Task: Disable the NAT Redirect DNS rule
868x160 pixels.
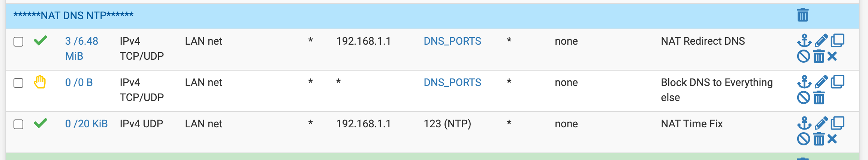Action: coord(804,57)
